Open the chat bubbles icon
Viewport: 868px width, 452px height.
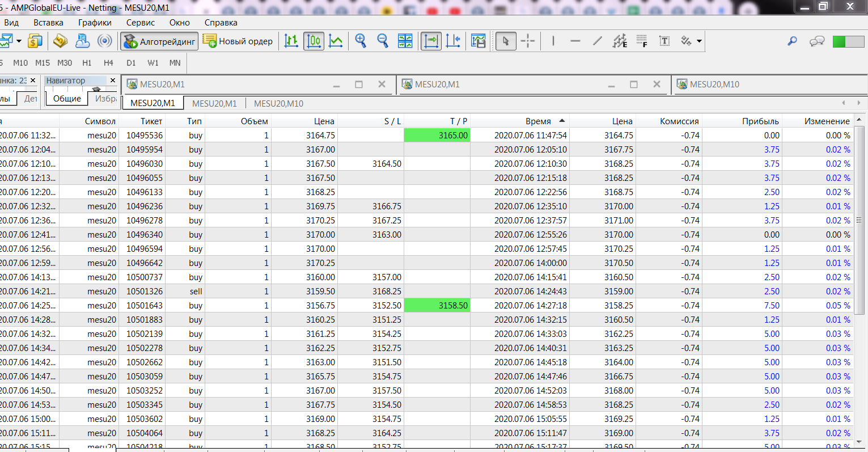click(817, 41)
